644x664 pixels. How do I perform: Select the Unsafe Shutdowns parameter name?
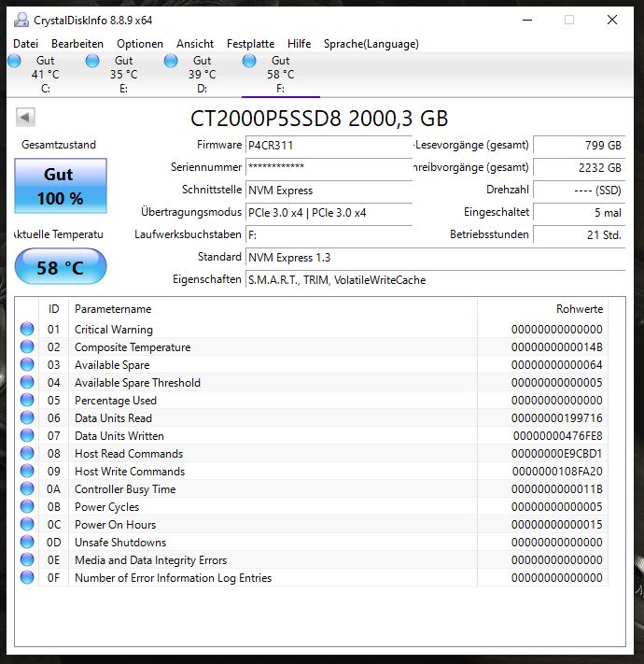120,543
